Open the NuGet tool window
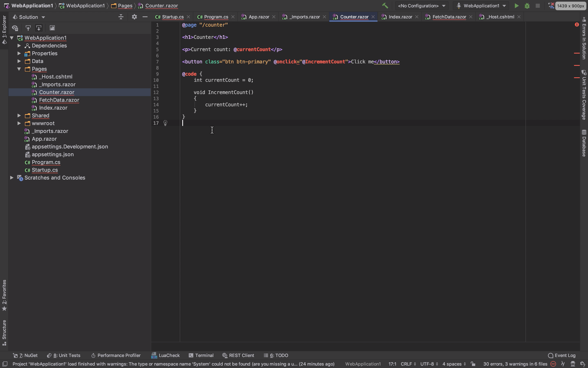Screen dimensions: 588x368 [25, 355]
